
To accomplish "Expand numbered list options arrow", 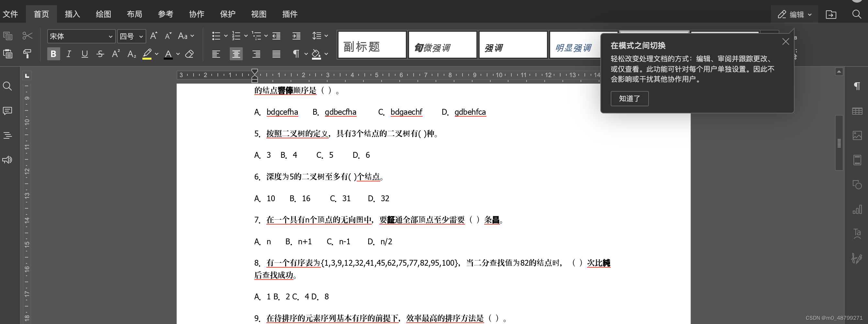I will point(246,36).
